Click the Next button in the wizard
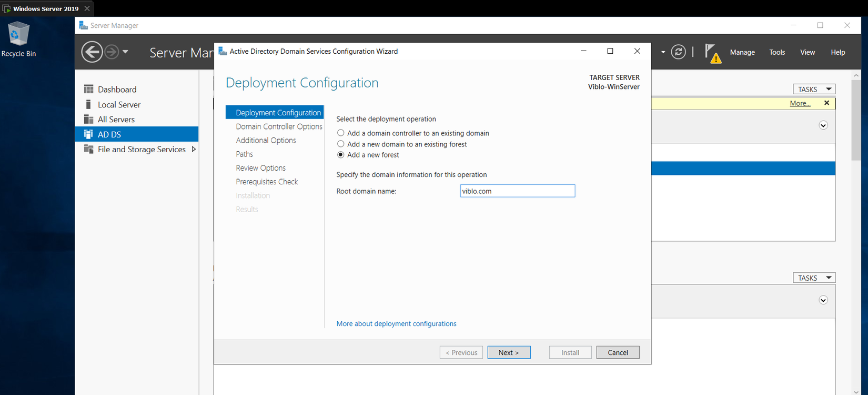 pyautogui.click(x=509, y=352)
